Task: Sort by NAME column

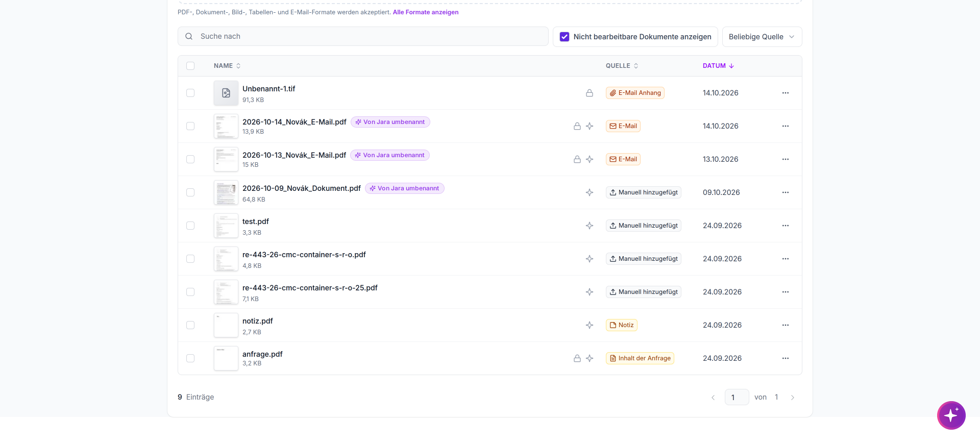Action: (227, 66)
